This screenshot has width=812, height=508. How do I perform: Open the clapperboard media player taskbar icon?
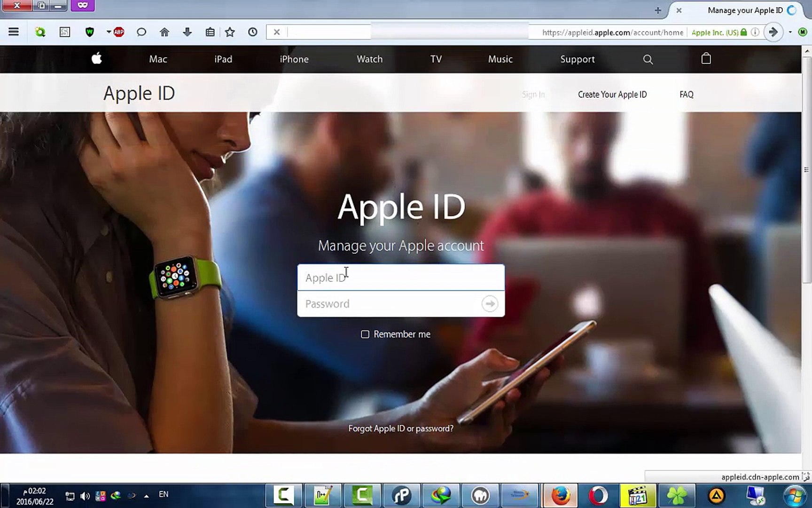click(637, 496)
